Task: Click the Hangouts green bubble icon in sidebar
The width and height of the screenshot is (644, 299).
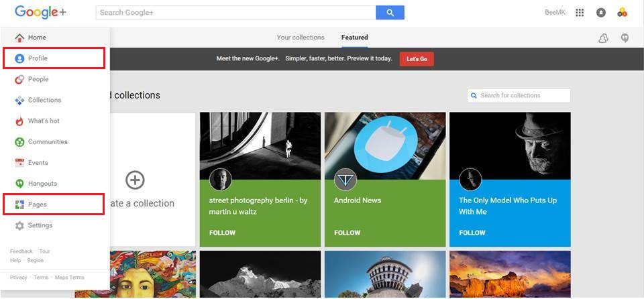Action: (19, 184)
